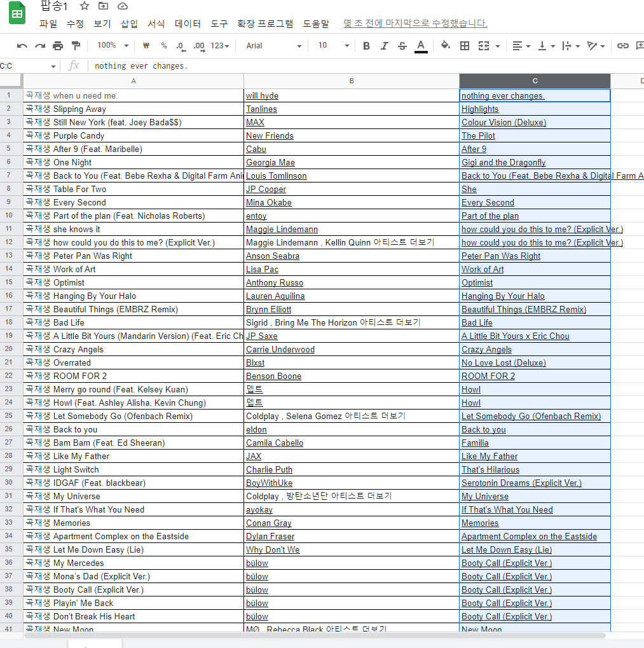The width and height of the screenshot is (644, 648).
Task: Open the name box dropdown arrow
Action: tap(53, 66)
